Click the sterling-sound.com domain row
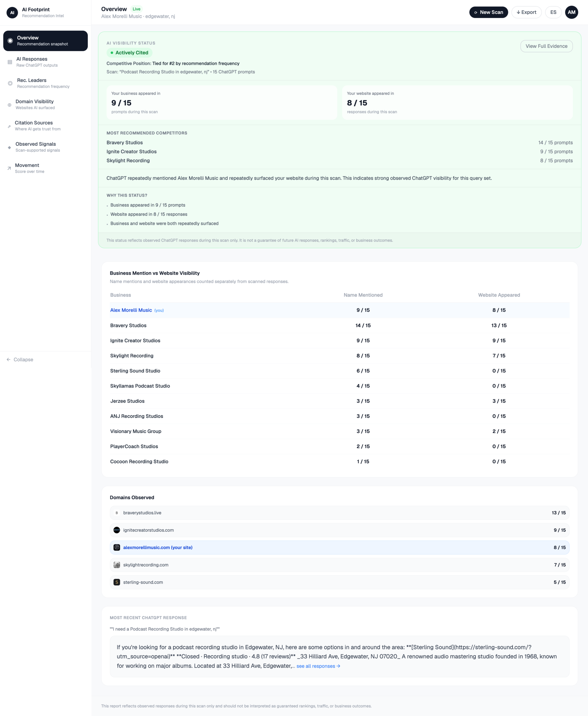The height and width of the screenshot is (716, 588). (x=339, y=582)
